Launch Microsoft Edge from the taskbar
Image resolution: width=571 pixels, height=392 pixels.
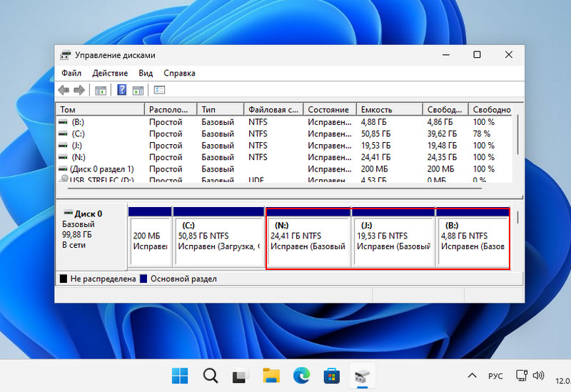pyautogui.click(x=301, y=376)
